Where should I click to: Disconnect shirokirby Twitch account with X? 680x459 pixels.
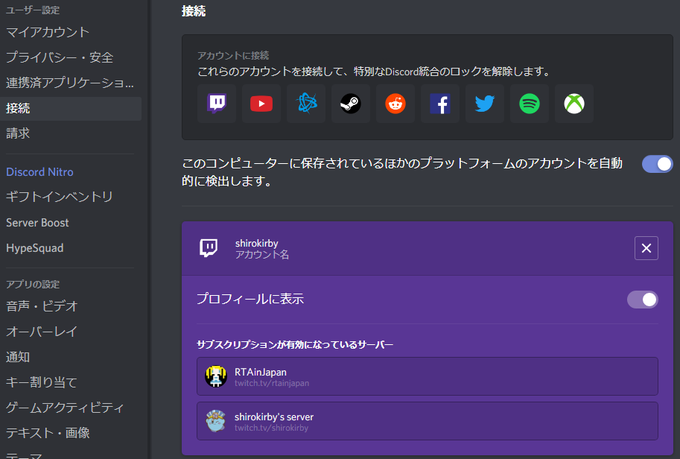[646, 248]
